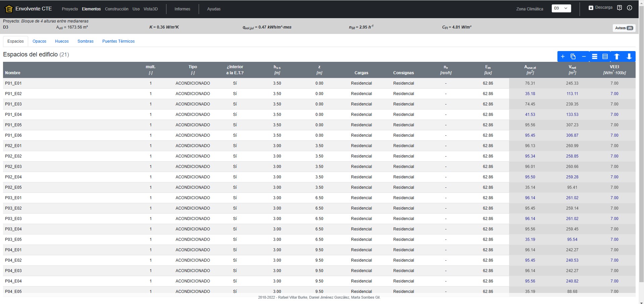Click the page vertical scrollbar
644x304 pixels.
[641, 144]
